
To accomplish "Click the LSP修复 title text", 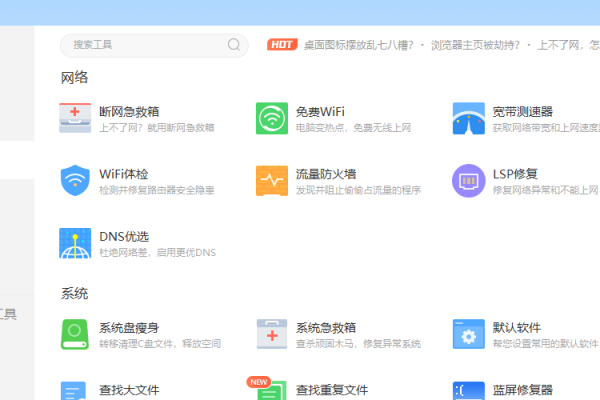I will click(515, 174).
